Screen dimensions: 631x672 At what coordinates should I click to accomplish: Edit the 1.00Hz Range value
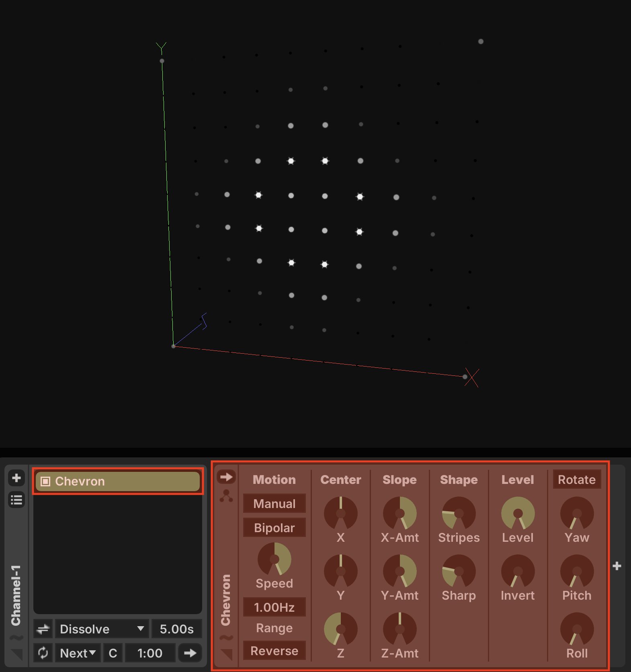(275, 607)
